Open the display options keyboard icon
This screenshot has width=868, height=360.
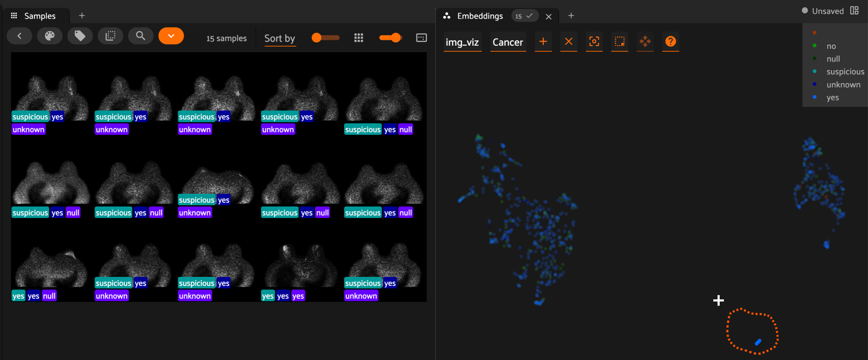click(421, 38)
